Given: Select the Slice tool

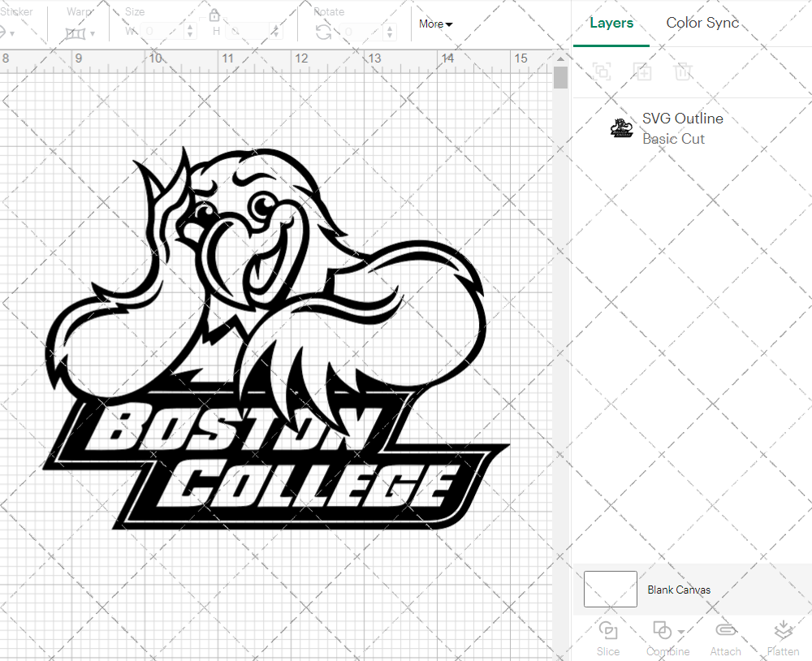Looking at the screenshot, I should pyautogui.click(x=607, y=637).
